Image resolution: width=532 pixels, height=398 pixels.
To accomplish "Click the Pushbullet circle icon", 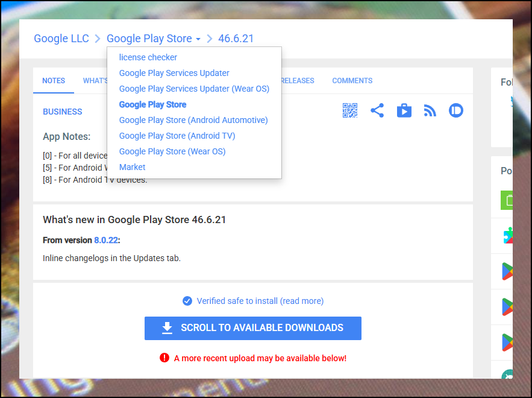I will coord(455,110).
